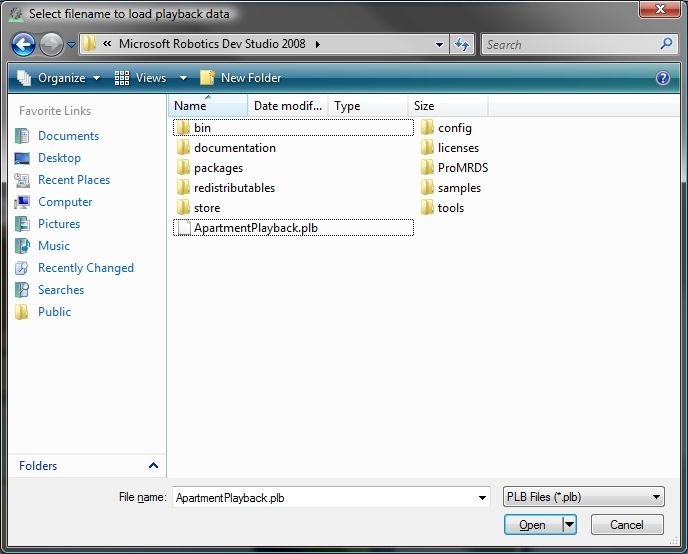Open Documents favorite link
The width and height of the screenshot is (688, 554).
click(x=68, y=136)
